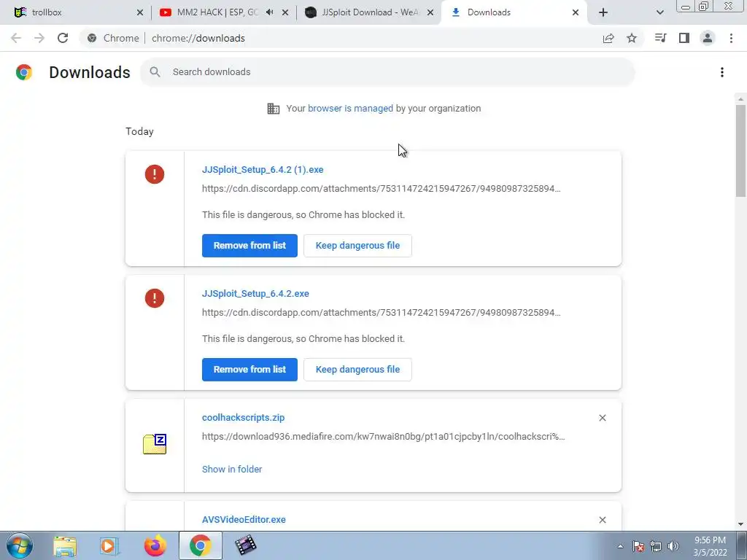Open Firefox from the taskbar
This screenshot has height=560, width=747.
[155, 546]
